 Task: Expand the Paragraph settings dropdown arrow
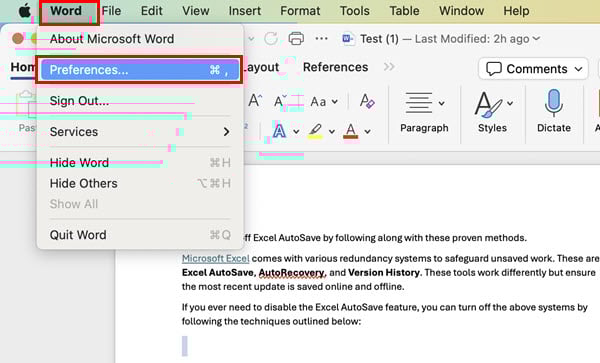tap(441, 103)
